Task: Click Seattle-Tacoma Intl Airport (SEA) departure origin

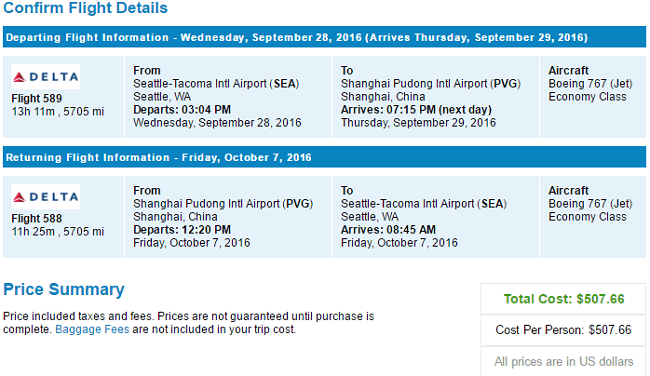Action: pos(216,84)
